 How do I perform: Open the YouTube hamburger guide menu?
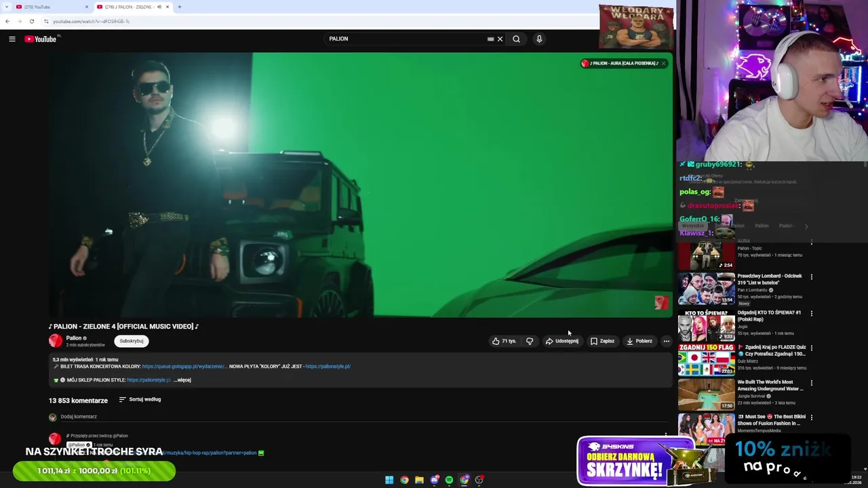click(x=12, y=39)
